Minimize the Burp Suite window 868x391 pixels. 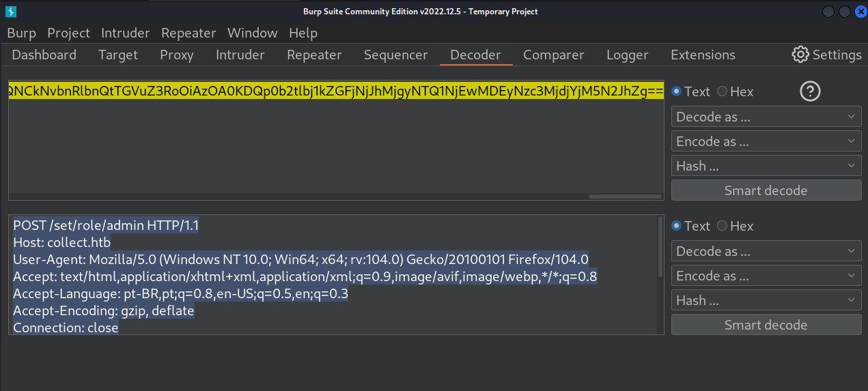point(829,11)
